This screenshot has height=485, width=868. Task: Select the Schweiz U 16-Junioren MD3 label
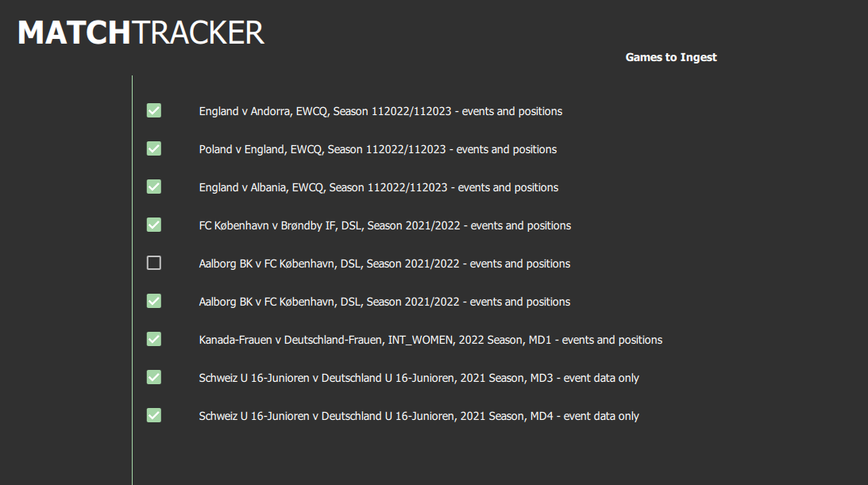click(x=419, y=379)
